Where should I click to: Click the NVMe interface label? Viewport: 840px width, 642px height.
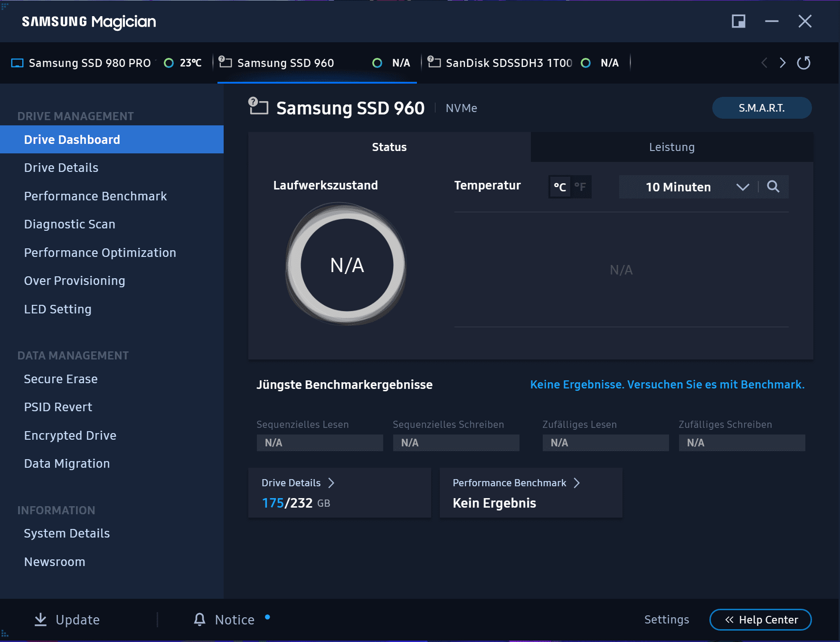click(x=462, y=108)
